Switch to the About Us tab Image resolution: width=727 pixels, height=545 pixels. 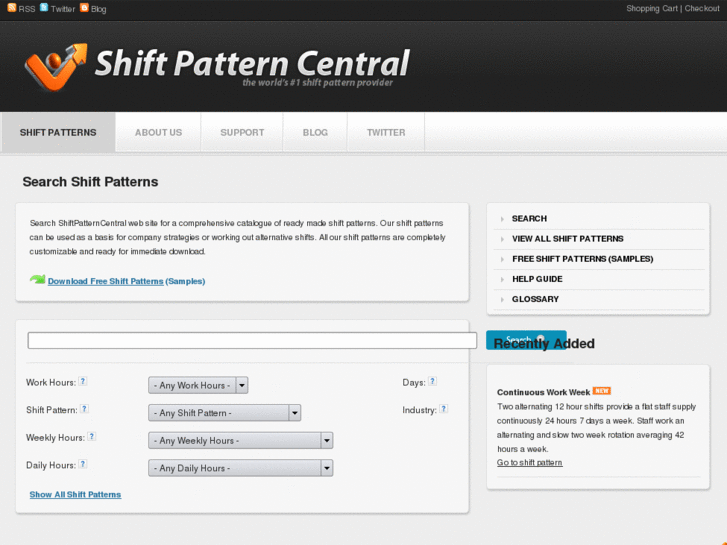click(x=158, y=132)
